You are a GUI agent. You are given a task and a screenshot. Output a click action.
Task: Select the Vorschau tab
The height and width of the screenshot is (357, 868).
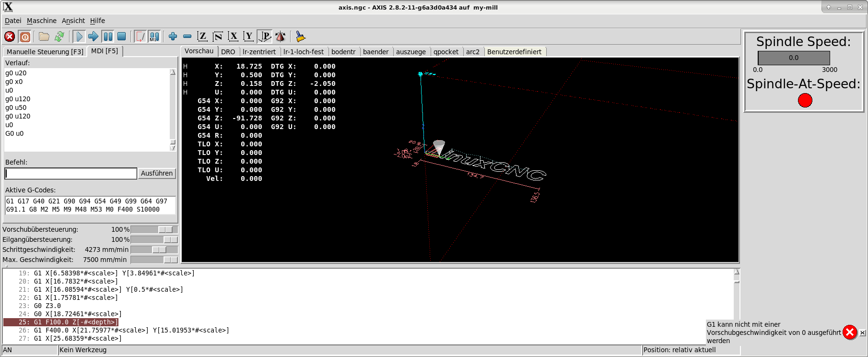tap(199, 51)
